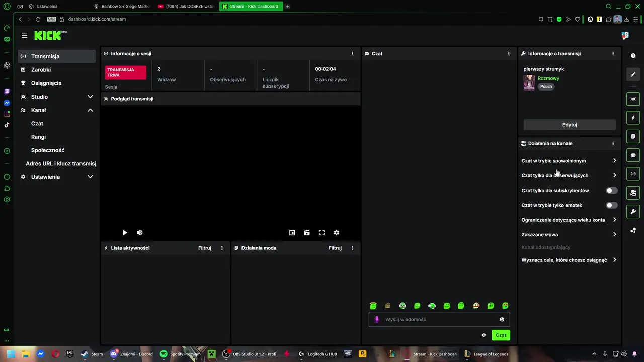The height and width of the screenshot is (362, 644).
Task: Enter fullscreen in stream preview
Action: coord(321,233)
